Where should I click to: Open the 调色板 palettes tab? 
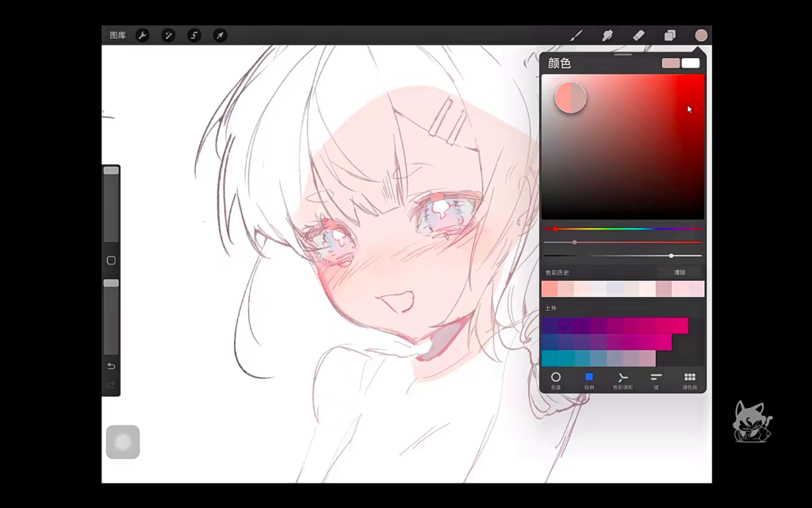click(x=690, y=380)
